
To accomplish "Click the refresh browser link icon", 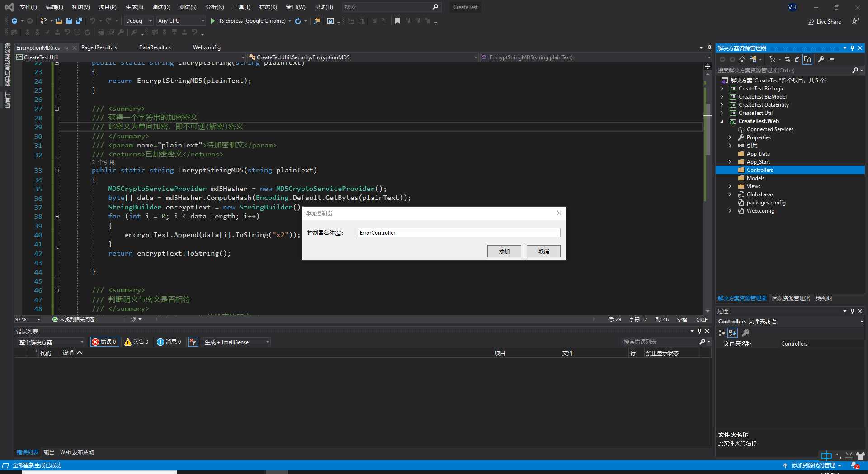I will [x=298, y=21].
